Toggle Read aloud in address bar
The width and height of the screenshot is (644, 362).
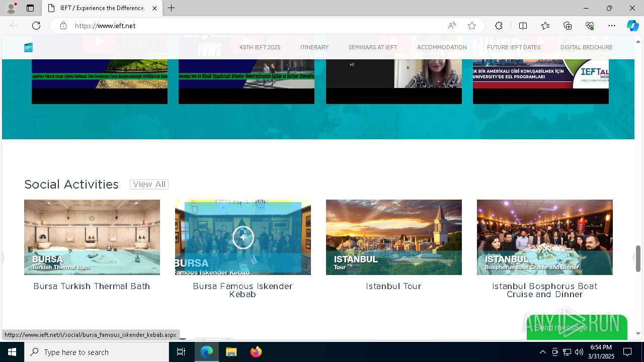click(452, 26)
